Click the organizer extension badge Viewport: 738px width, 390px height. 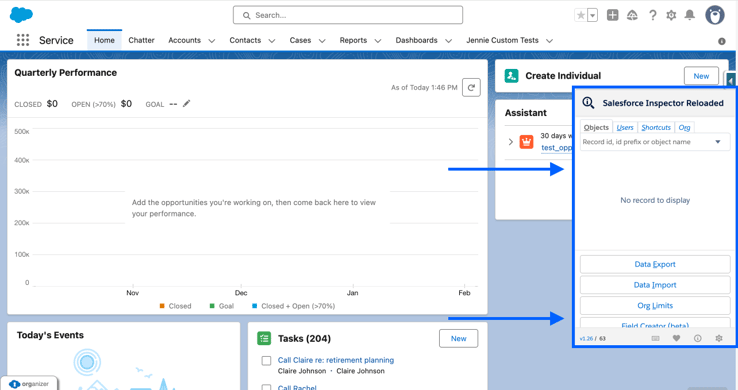(29, 384)
